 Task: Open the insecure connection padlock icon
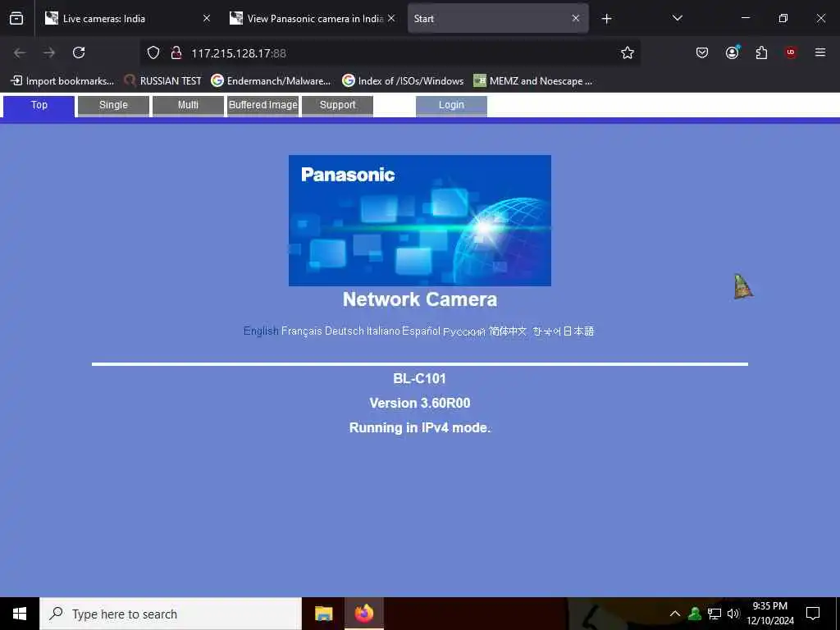pyautogui.click(x=176, y=52)
